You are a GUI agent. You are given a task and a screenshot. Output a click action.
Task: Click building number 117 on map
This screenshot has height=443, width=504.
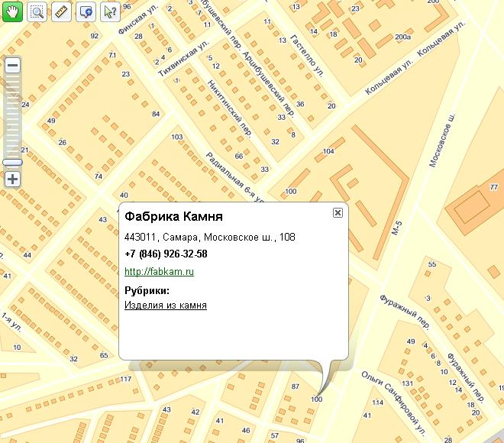click(x=126, y=379)
